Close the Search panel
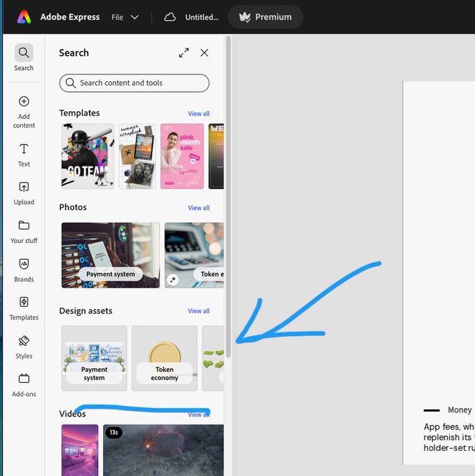 tap(205, 52)
